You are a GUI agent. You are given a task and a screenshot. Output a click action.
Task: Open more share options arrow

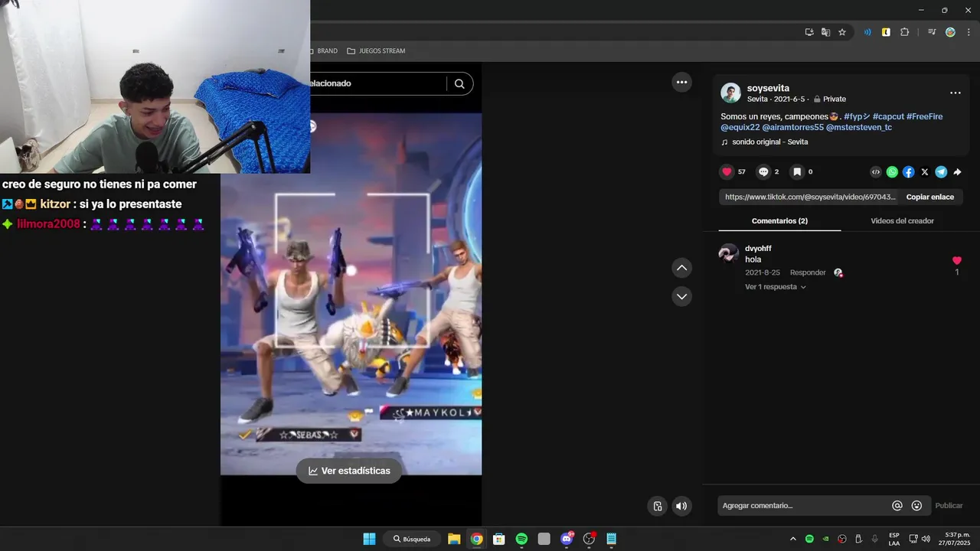click(957, 172)
